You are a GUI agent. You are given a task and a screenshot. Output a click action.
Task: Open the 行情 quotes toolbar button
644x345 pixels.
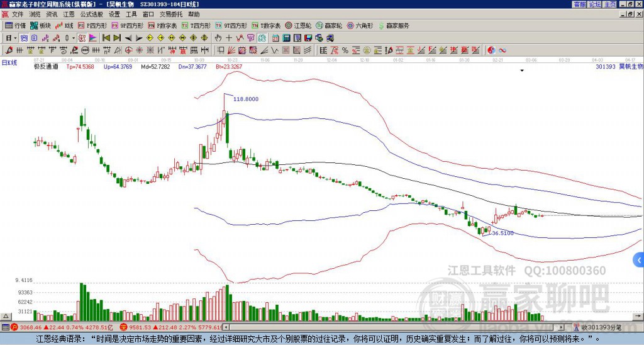[15, 25]
